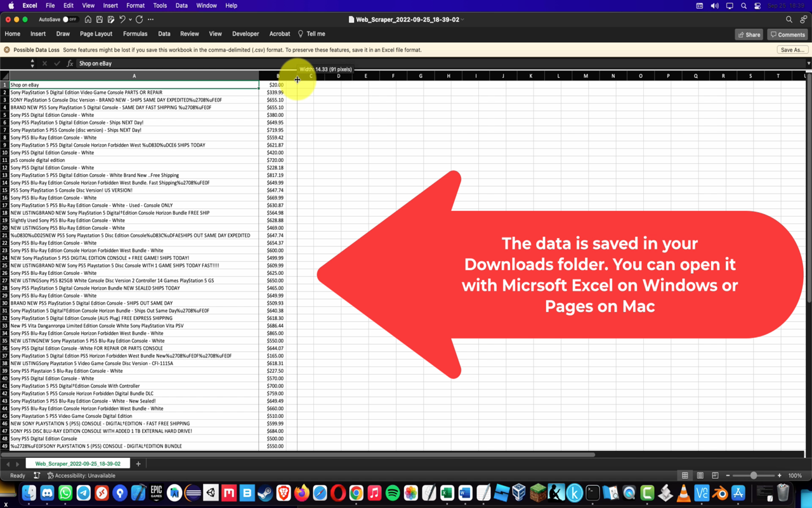Click the Insert Function fx icon
Screen dimensions: 812x508
point(69,63)
